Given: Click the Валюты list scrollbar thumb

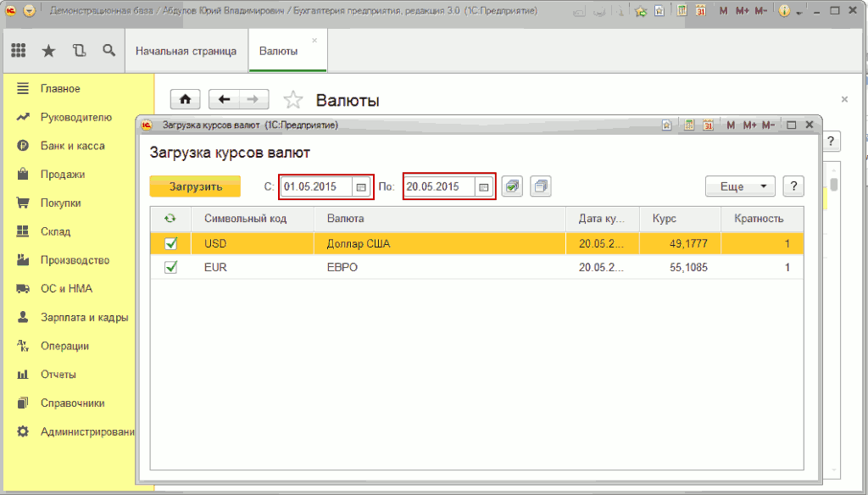Looking at the screenshot, I should (834, 183).
